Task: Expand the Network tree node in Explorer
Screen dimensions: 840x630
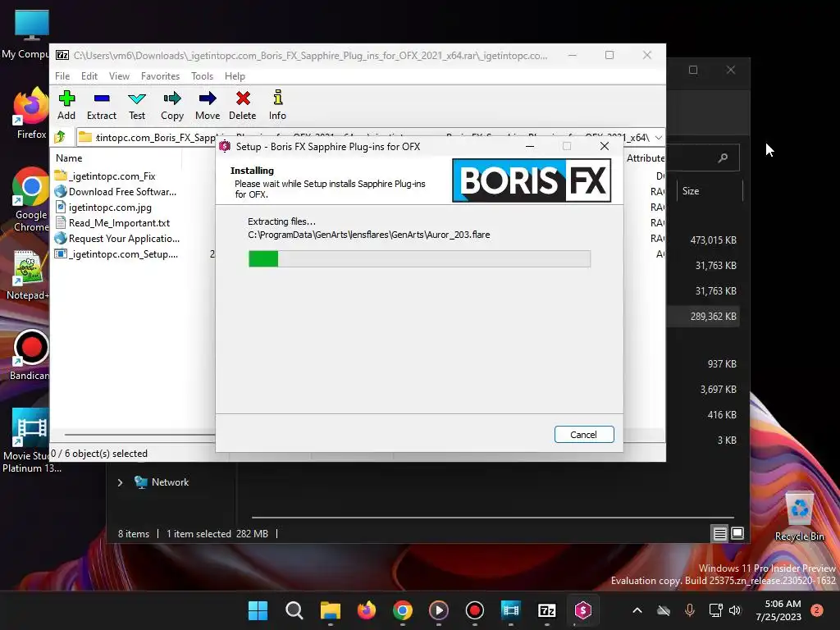Action: tap(120, 482)
